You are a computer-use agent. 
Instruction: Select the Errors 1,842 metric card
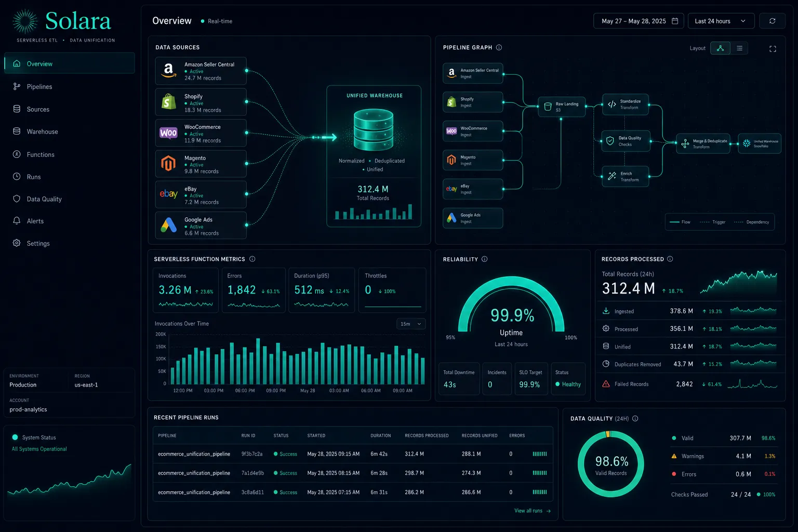[x=254, y=290]
